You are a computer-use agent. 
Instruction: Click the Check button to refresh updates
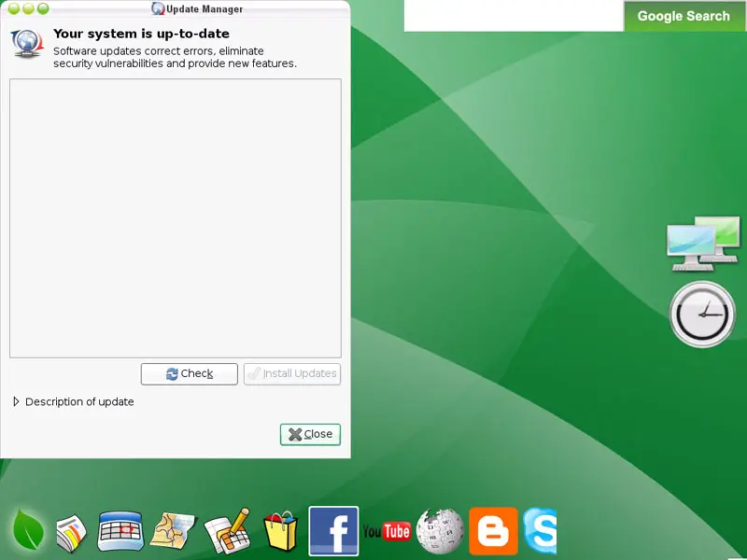click(x=190, y=374)
